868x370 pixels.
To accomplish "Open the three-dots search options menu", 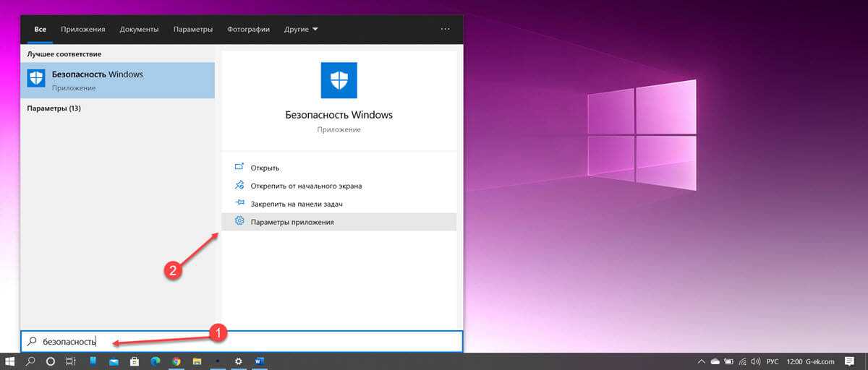I will click(445, 30).
